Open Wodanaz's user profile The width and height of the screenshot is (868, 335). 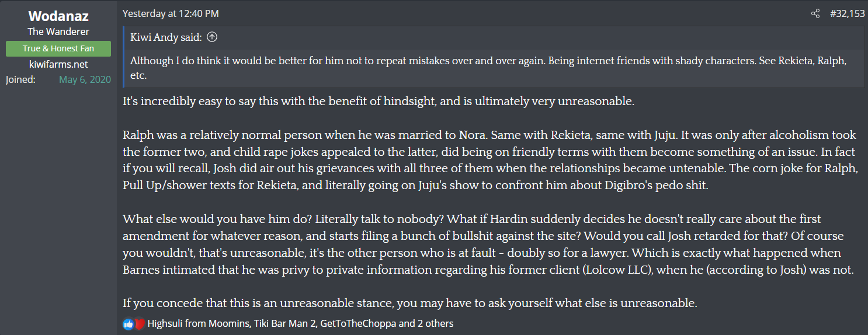(x=58, y=16)
